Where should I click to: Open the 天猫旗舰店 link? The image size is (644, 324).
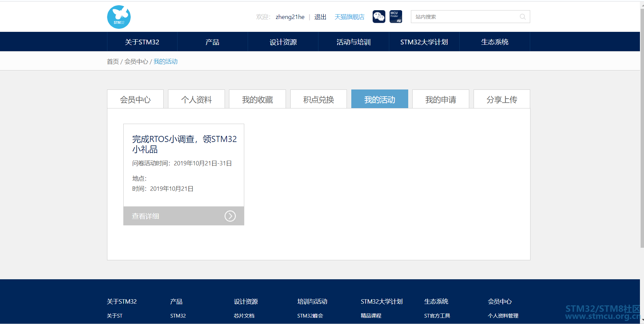click(349, 17)
